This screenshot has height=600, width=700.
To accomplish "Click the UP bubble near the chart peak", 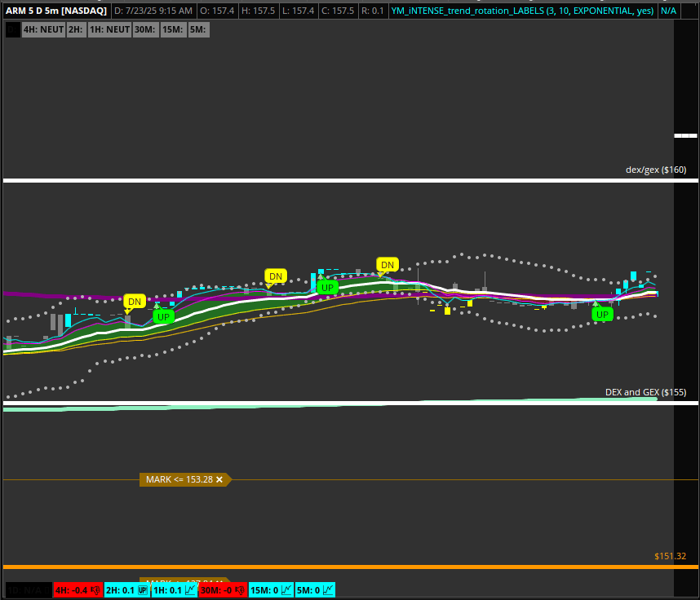I will (327, 288).
